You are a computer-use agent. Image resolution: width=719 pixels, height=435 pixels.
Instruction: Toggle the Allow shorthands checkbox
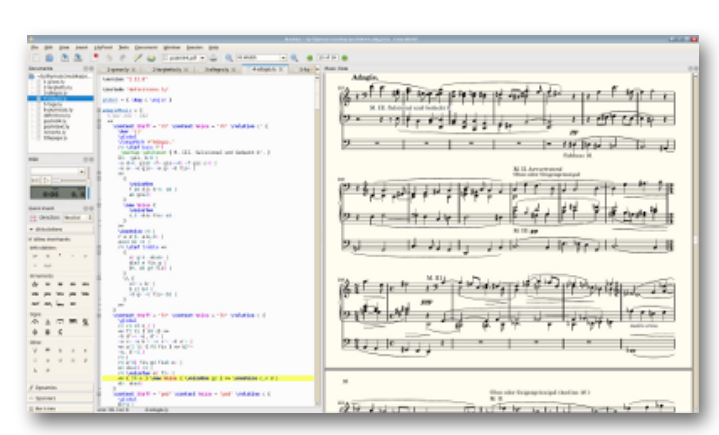click(50, 239)
